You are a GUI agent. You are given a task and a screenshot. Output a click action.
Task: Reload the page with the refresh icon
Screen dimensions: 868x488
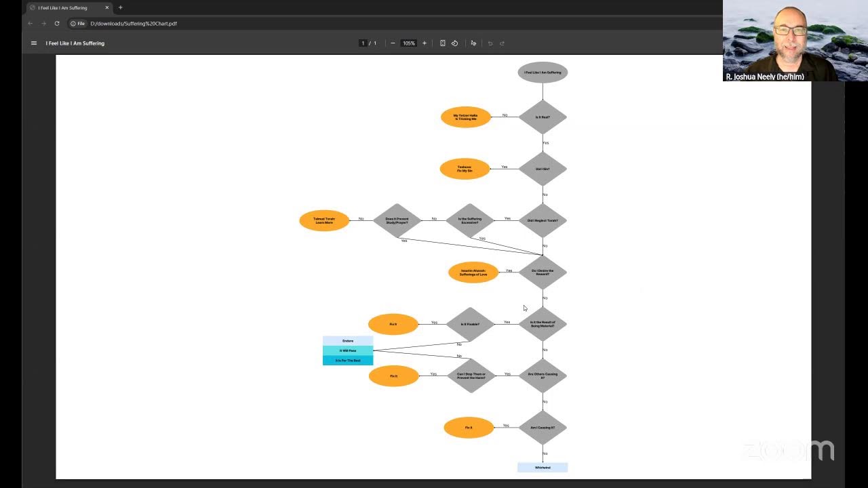(x=57, y=24)
